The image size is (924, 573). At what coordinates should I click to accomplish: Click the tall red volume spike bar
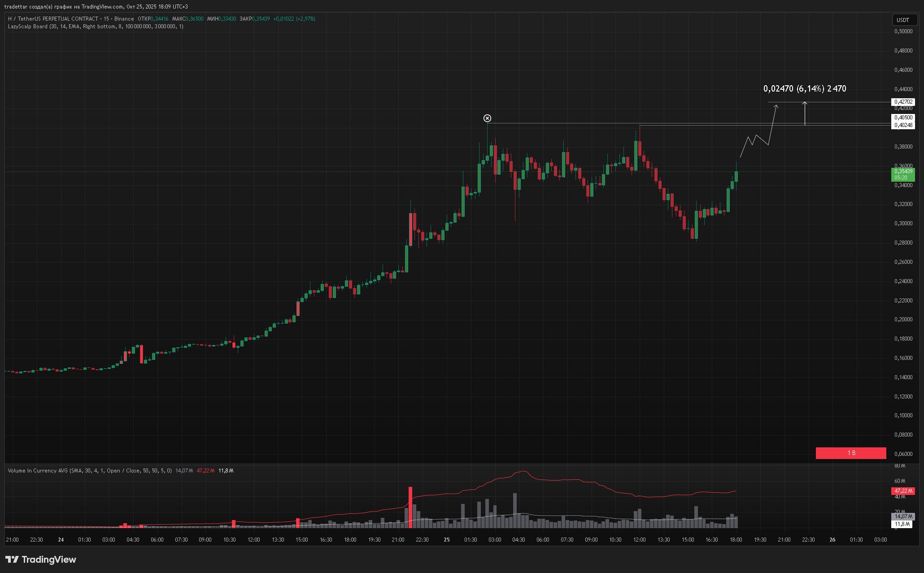click(410, 507)
